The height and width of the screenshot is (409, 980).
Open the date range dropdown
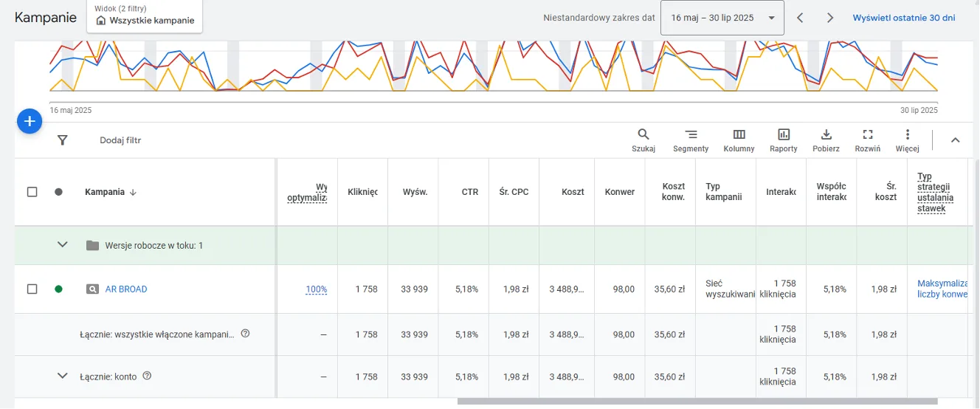point(722,18)
